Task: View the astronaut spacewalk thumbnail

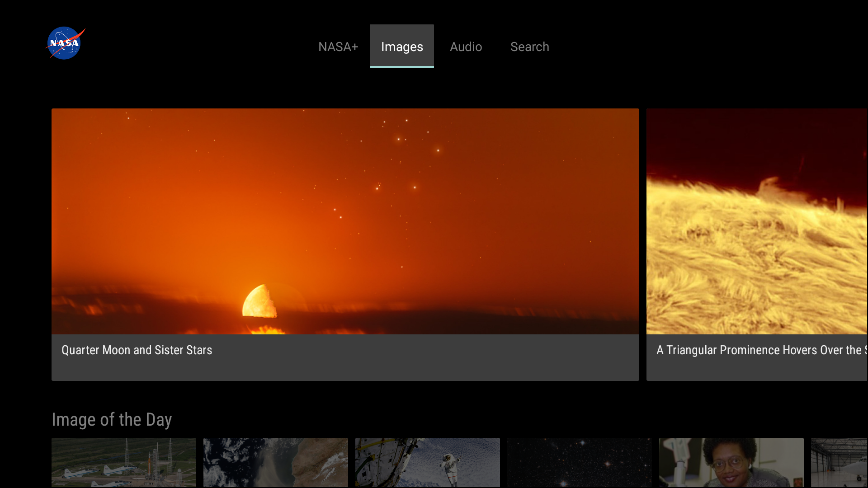Action: click(x=427, y=462)
